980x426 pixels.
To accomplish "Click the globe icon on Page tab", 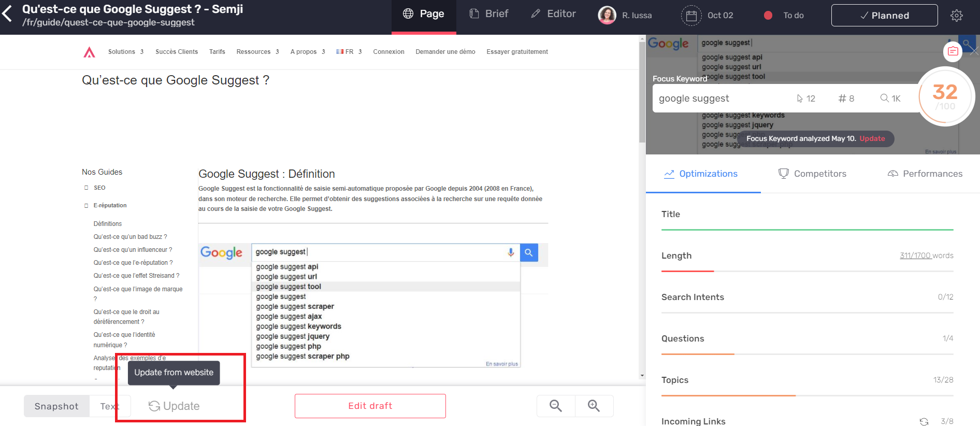I will 408,13.
